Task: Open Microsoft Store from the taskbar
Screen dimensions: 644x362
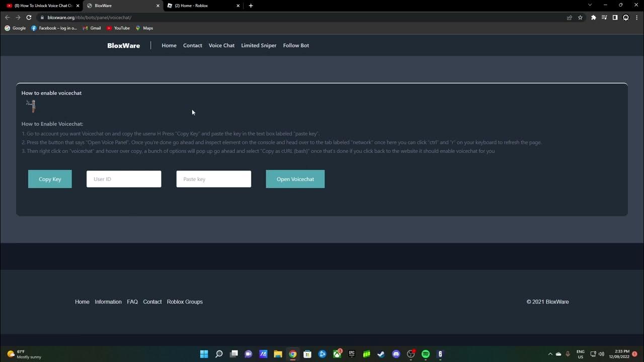Action: click(x=307, y=354)
